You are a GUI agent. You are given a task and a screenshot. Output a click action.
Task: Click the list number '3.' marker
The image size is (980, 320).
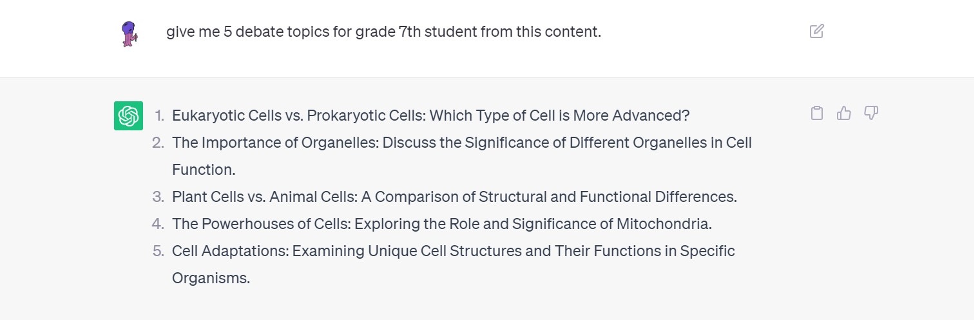[x=159, y=197]
